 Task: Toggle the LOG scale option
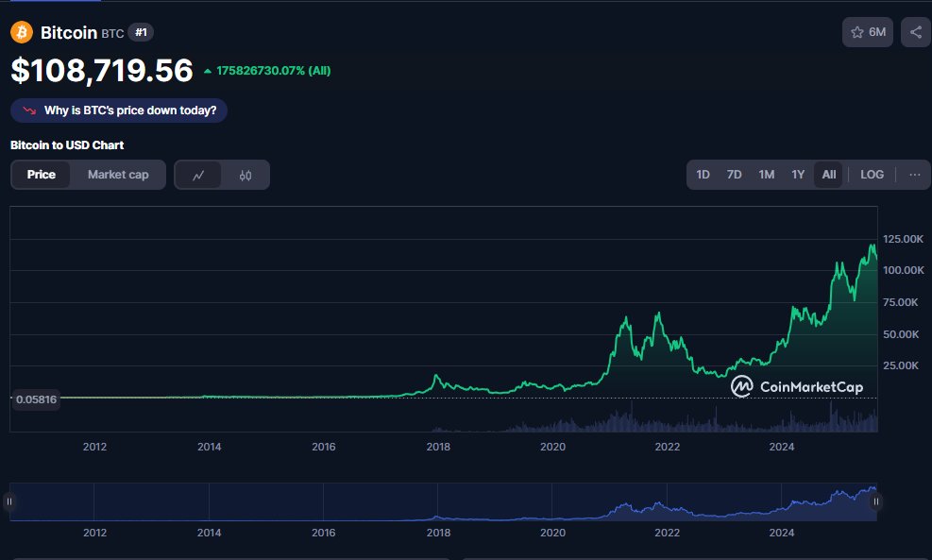tap(872, 175)
